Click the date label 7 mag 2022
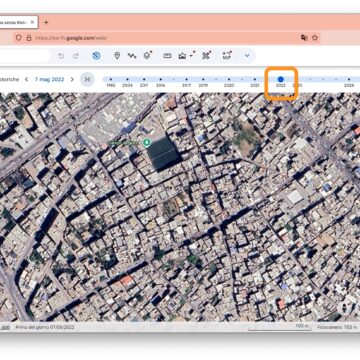 49,79
